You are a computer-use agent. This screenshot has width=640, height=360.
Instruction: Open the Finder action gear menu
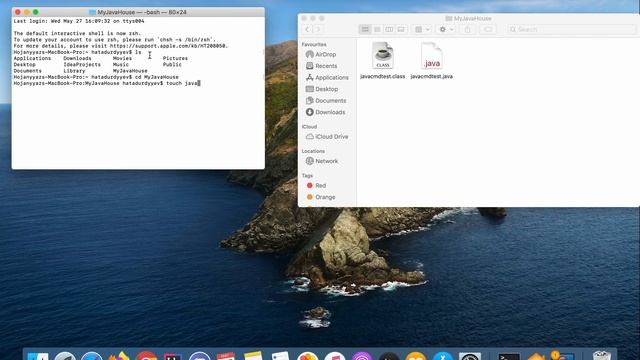[x=446, y=29]
